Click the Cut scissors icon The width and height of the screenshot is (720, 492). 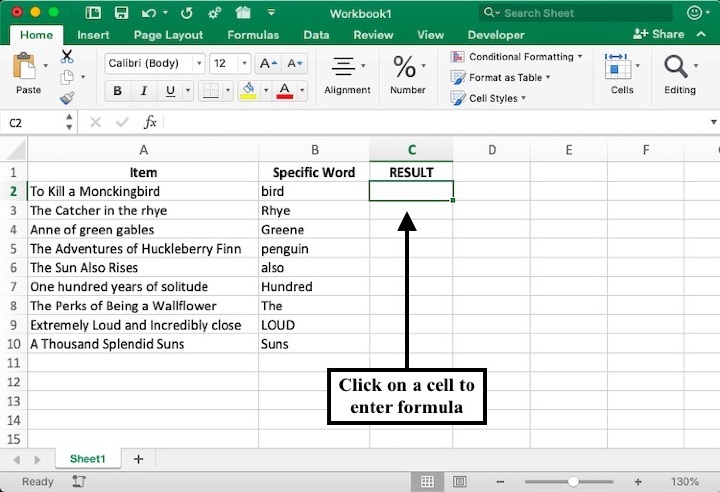[x=67, y=56]
